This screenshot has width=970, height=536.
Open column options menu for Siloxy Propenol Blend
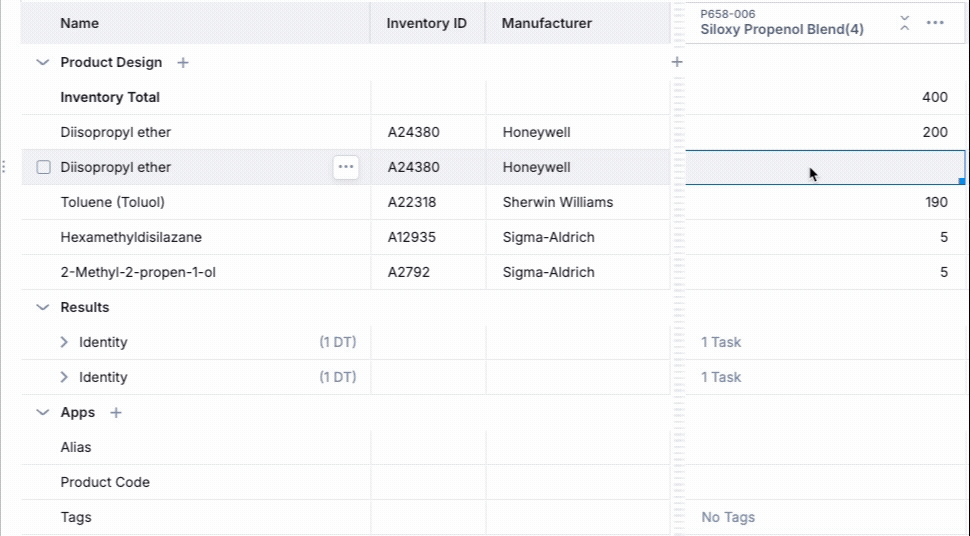[x=935, y=23]
